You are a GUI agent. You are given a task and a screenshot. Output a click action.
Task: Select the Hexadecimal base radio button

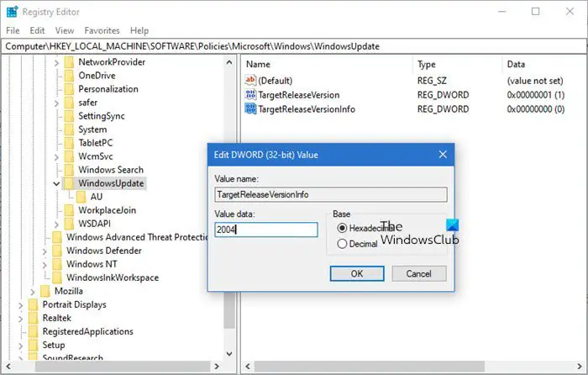click(342, 228)
